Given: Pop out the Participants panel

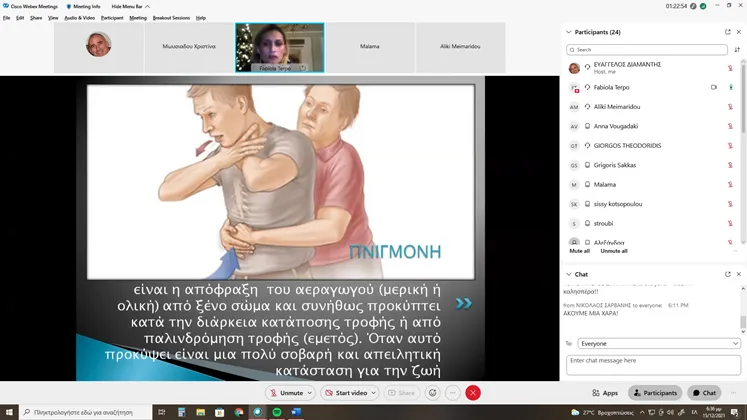Looking at the screenshot, I should pyautogui.click(x=727, y=32).
